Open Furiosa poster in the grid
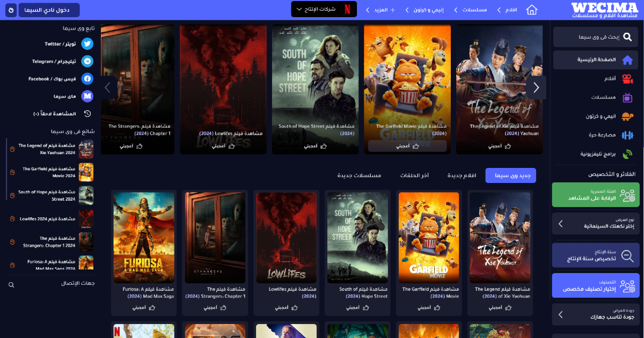Screen dimensions: 644x338 coord(144,238)
